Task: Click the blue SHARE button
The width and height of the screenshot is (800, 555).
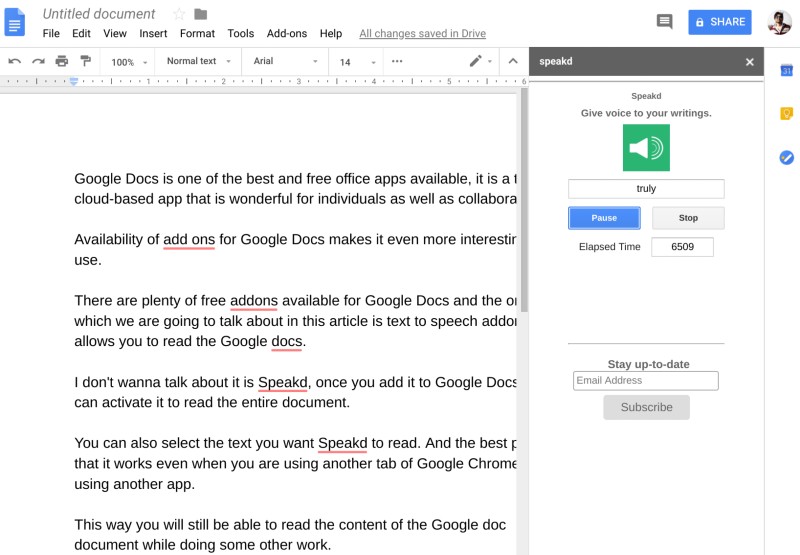Action: 719,22
